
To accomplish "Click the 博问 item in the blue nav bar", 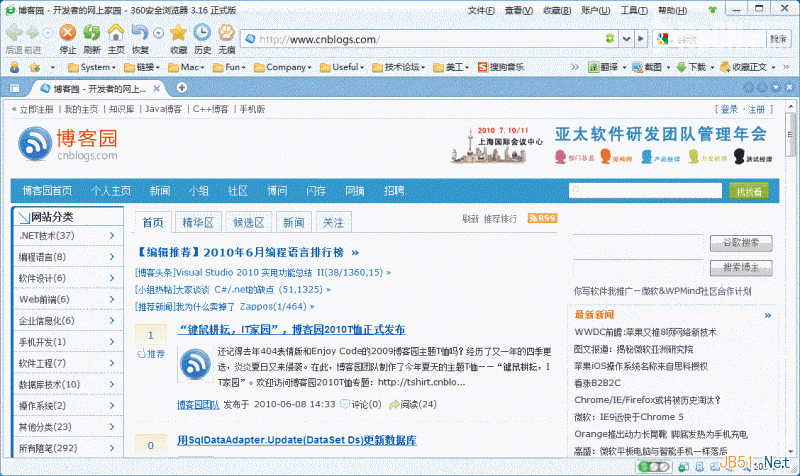I will point(277,191).
